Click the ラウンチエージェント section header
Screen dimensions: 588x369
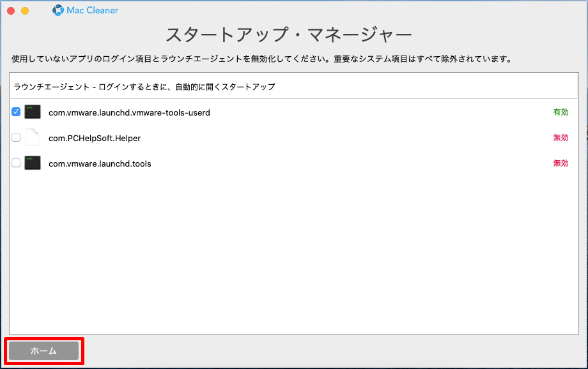[x=144, y=87]
